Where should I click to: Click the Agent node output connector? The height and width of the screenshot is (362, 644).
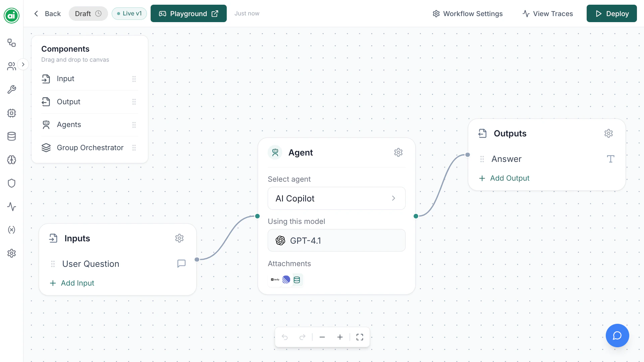[416, 216]
